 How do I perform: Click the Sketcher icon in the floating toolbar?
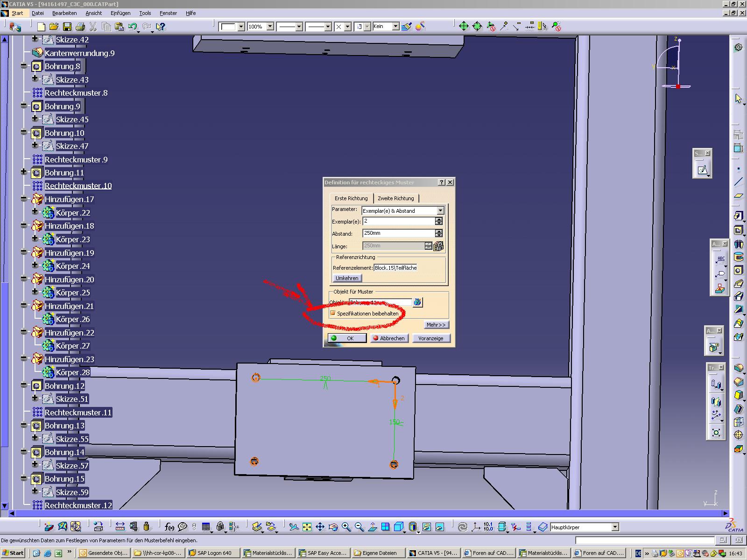tap(703, 170)
